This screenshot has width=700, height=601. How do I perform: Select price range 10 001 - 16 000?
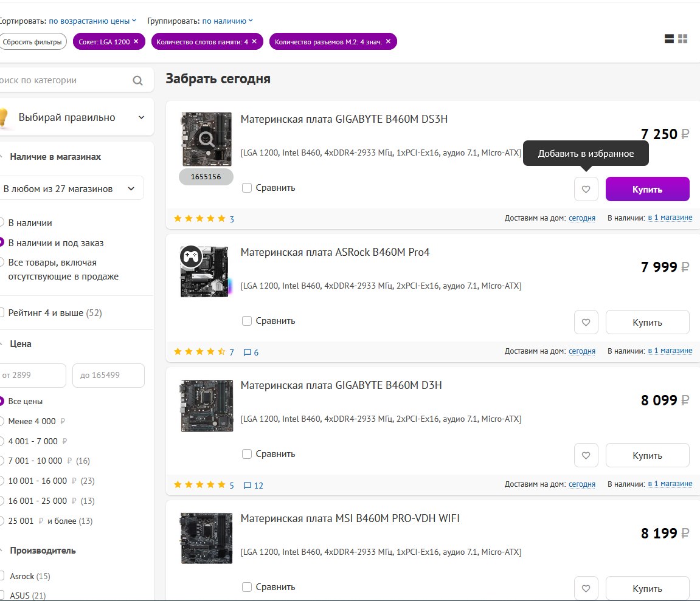point(47,481)
